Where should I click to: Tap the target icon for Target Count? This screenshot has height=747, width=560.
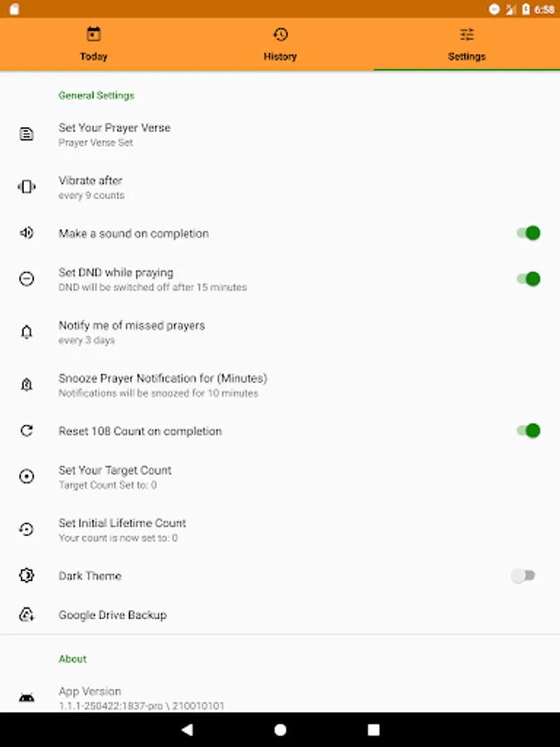27,476
